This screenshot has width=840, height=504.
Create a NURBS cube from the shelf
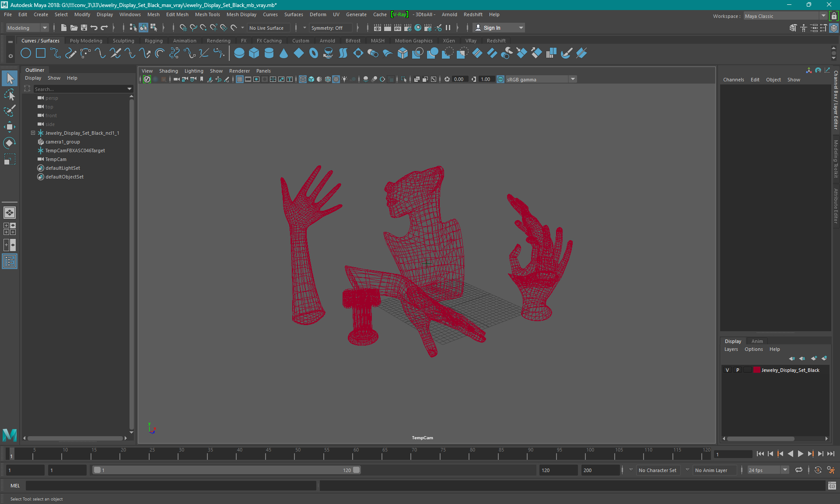pos(254,53)
